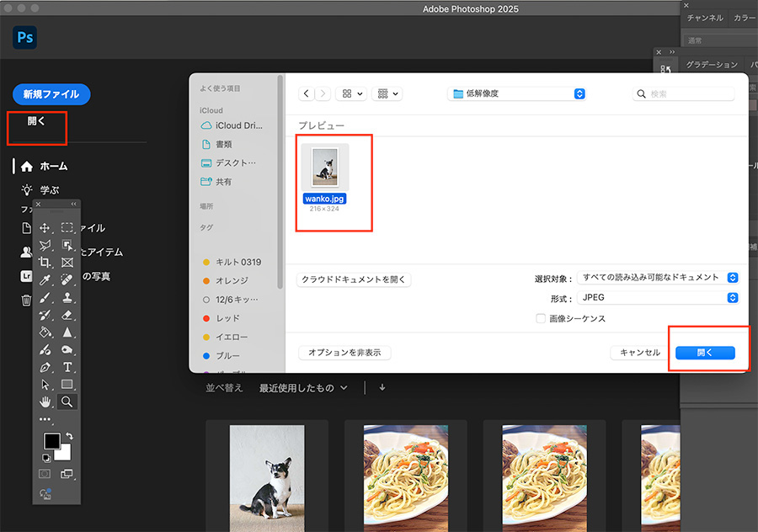Toggle sort direction arrow in recent files
Viewport: 758px width, 532px height.
(382, 387)
